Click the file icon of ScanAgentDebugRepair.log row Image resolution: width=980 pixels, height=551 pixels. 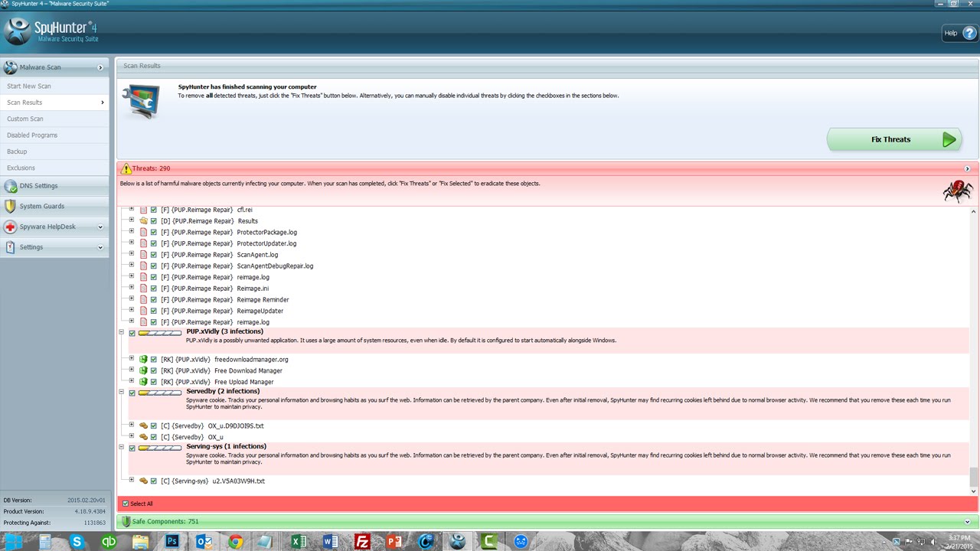click(x=143, y=266)
